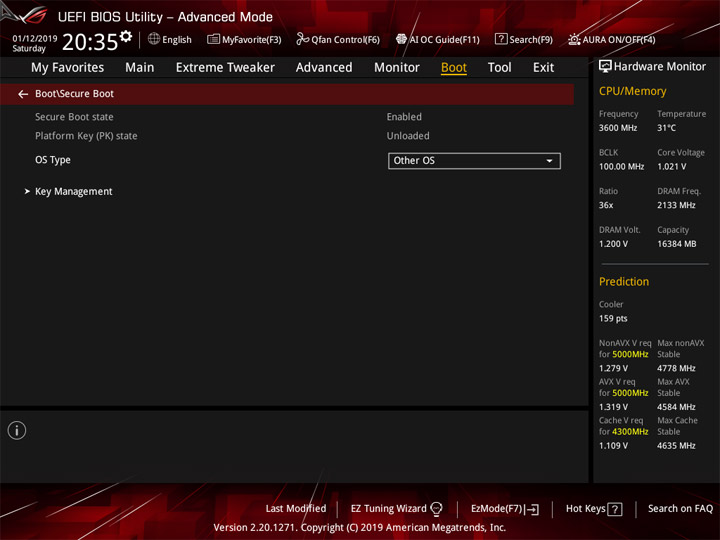The height and width of the screenshot is (540, 720).
Task: Click the '4635 MHz' Max Cache value
Action: (x=676, y=445)
